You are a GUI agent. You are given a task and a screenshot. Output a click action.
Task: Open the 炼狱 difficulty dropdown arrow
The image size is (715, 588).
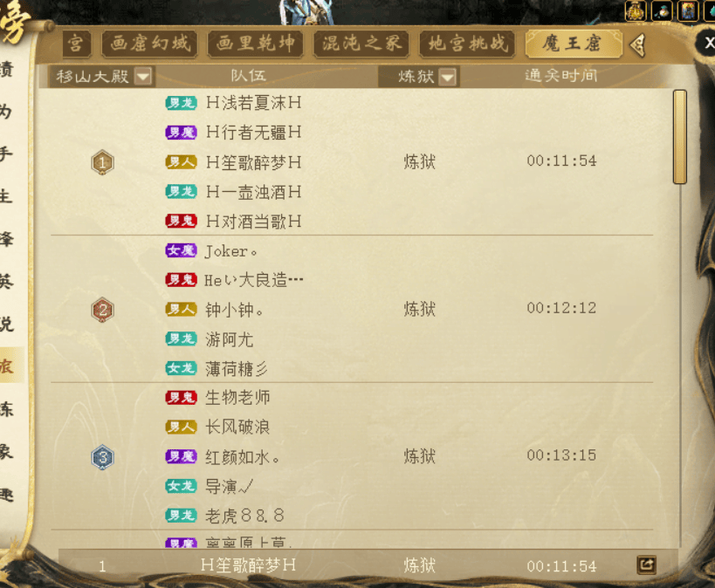point(447,77)
